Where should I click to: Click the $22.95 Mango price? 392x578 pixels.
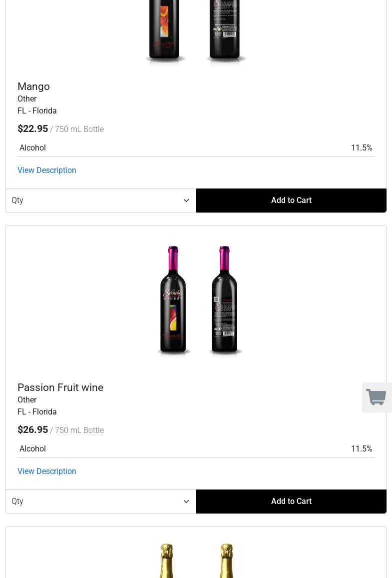(33, 129)
